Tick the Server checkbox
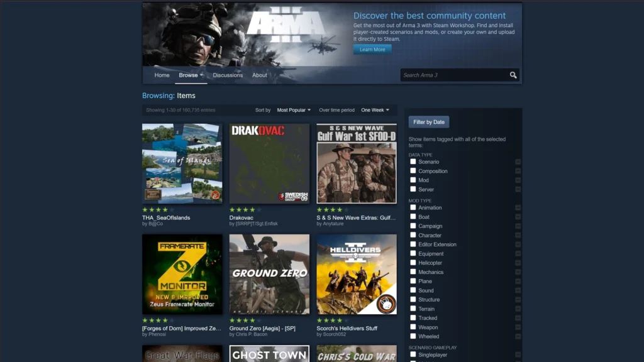The width and height of the screenshot is (644, 362). (x=413, y=189)
